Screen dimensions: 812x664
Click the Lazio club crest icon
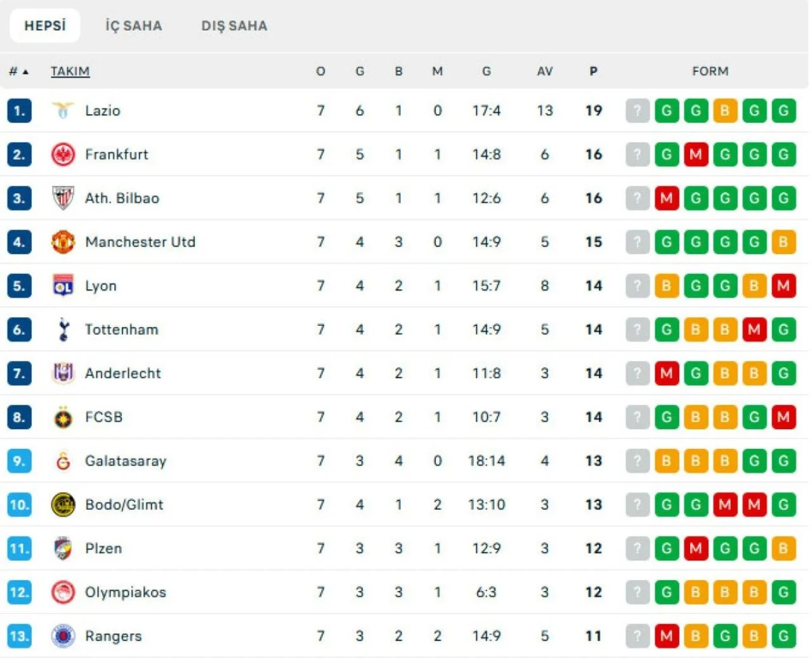point(63,110)
